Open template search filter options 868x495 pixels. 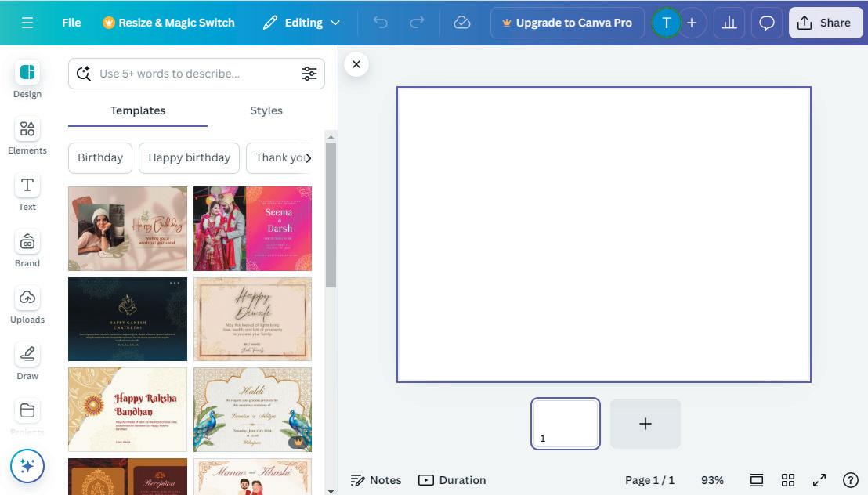[309, 74]
